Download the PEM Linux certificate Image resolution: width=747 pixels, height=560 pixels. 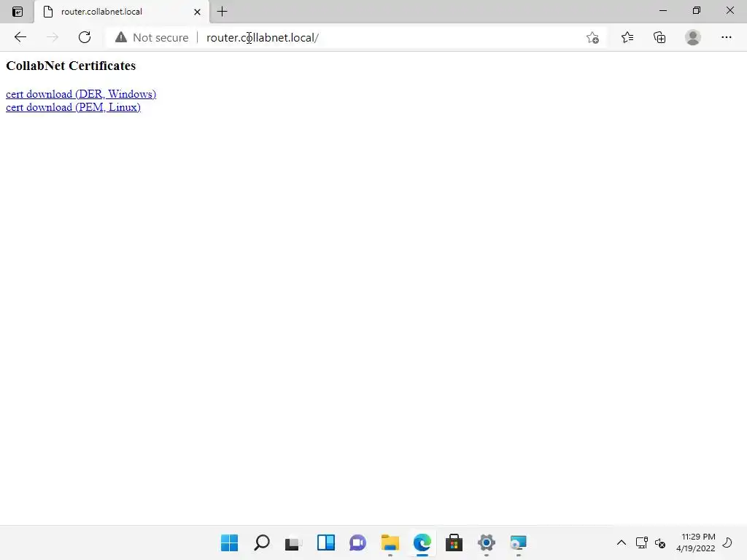click(74, 107)
